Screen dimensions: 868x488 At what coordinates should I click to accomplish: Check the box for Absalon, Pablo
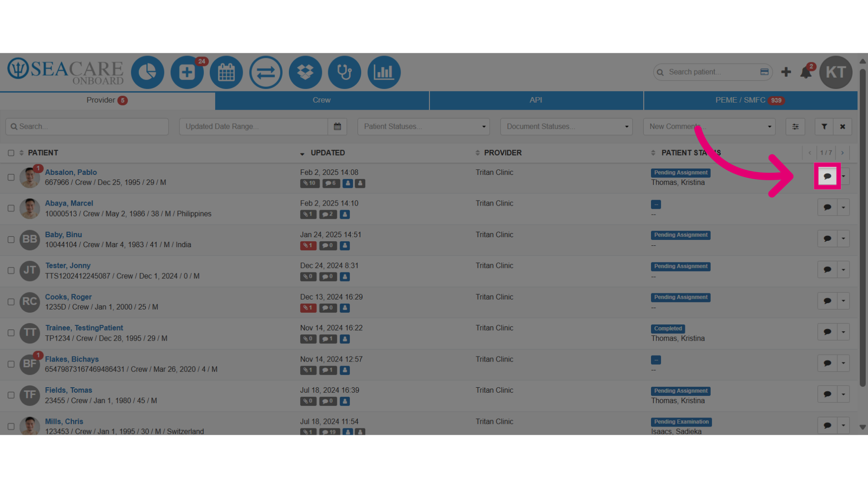click(x=11, y=177)
